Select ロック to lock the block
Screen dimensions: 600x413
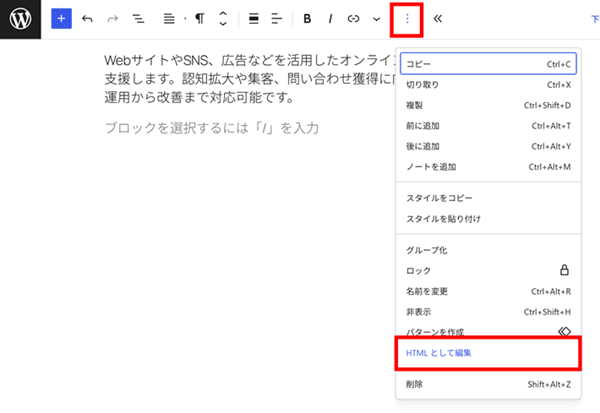click(x=488, y=271)
